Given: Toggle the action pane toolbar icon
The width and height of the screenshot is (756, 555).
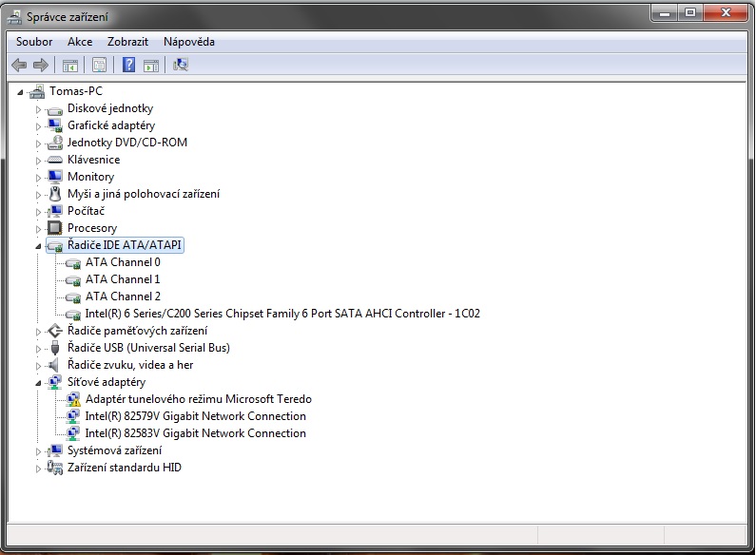Looking at the screenshot, I should pyautogui.click(x=151, y=65).
